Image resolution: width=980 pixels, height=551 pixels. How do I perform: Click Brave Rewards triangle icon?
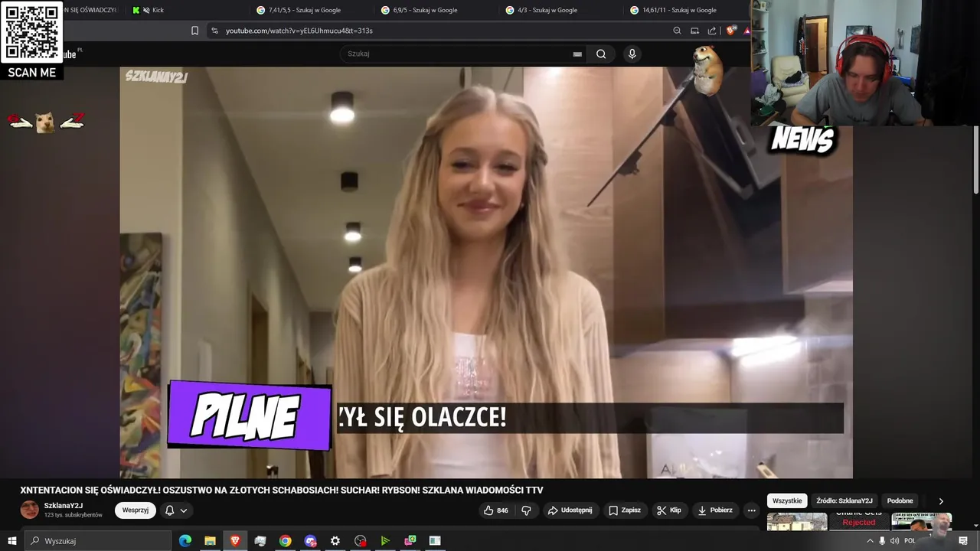746,31
